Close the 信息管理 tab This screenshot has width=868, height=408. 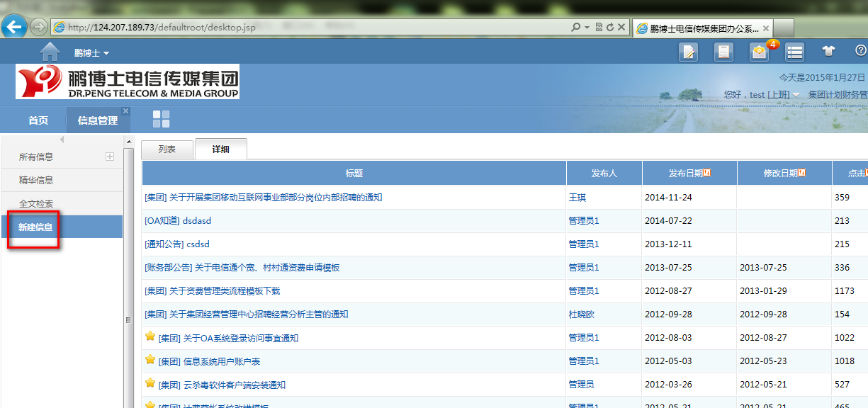point(125,111)
